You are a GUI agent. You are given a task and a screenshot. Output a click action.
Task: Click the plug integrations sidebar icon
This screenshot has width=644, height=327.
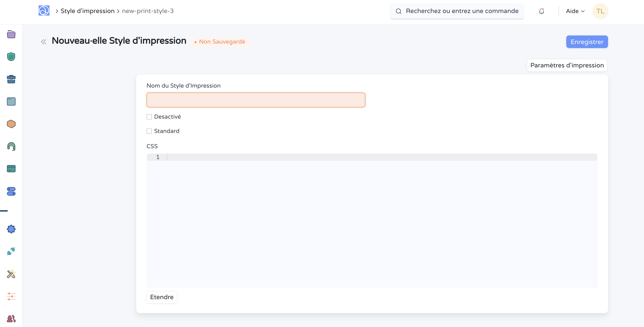click(11, 251)
